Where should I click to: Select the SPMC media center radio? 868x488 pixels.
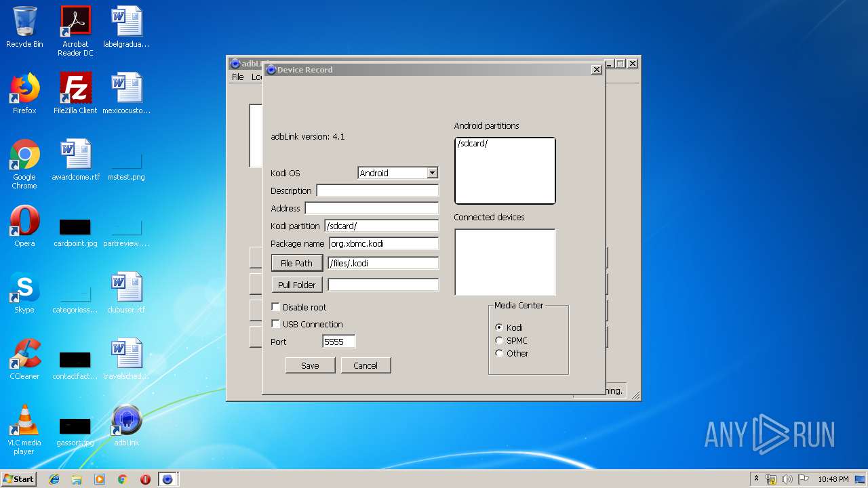(x=499, y=340)
